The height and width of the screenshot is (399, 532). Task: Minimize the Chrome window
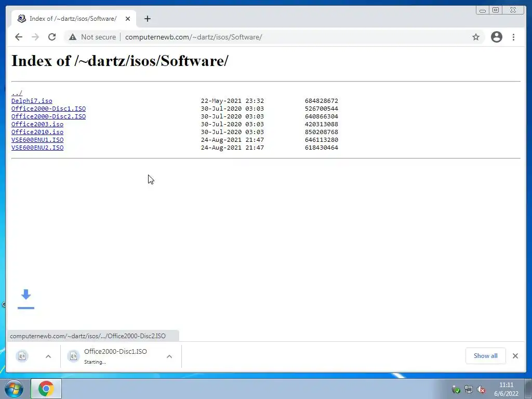483,10
